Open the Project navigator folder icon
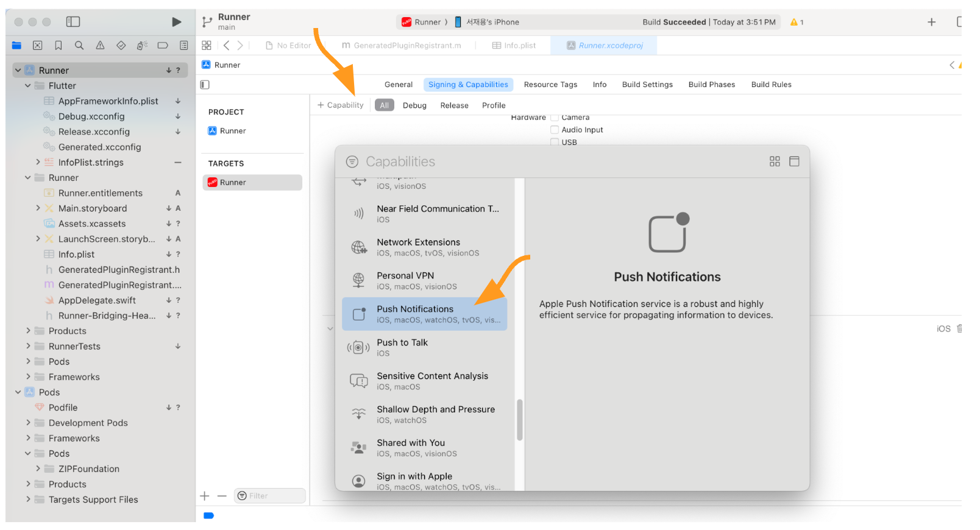Screen dimensions: 980x530 (16, 45)
